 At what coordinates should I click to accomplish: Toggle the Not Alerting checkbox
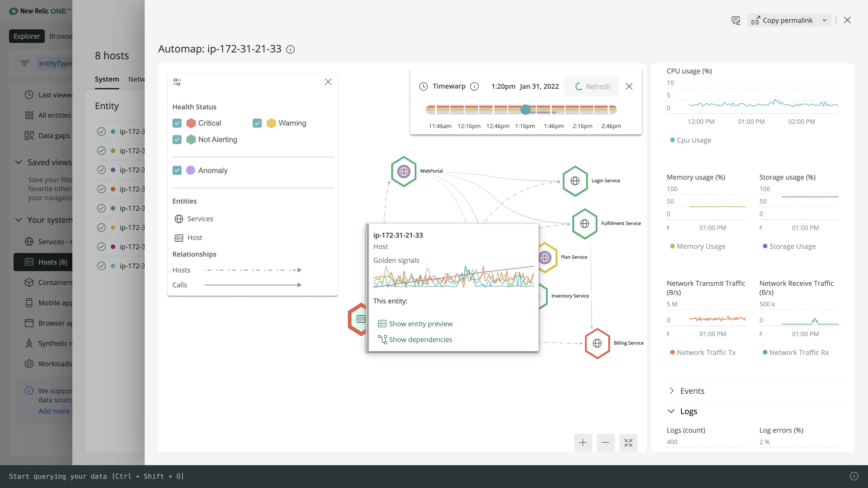[177, 139]
